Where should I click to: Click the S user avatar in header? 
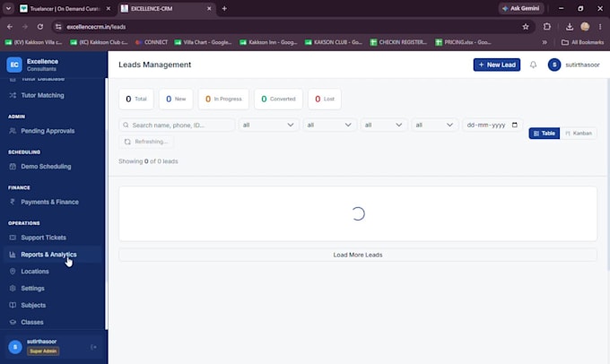pos(554,65)
